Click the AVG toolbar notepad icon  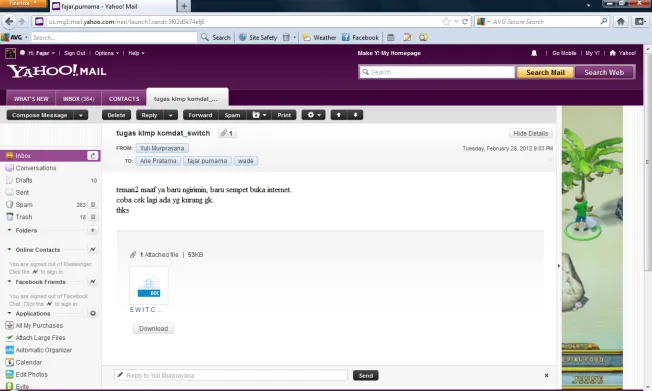pyautogui.click(x=407, y=37)
